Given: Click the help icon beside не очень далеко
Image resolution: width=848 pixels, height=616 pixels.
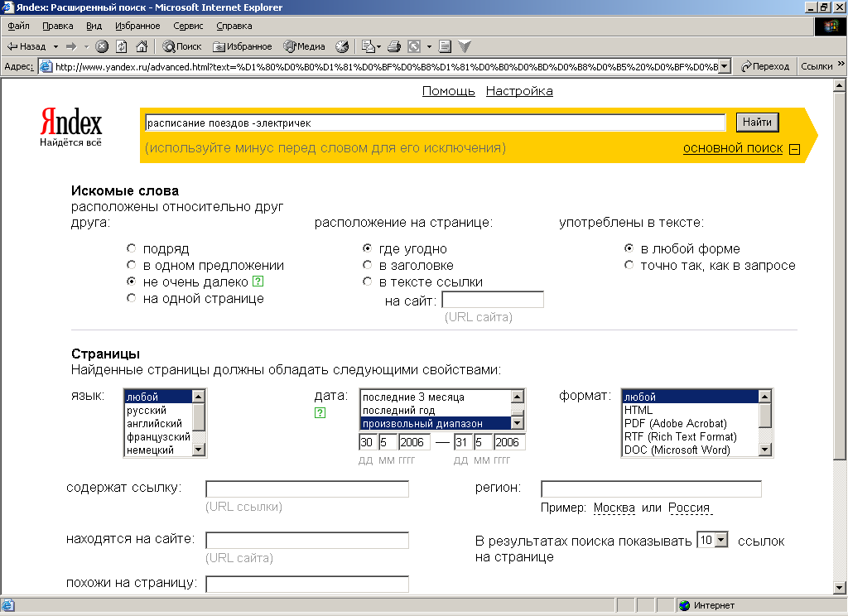Looking at the screenshot, I should tap(258, 282).
